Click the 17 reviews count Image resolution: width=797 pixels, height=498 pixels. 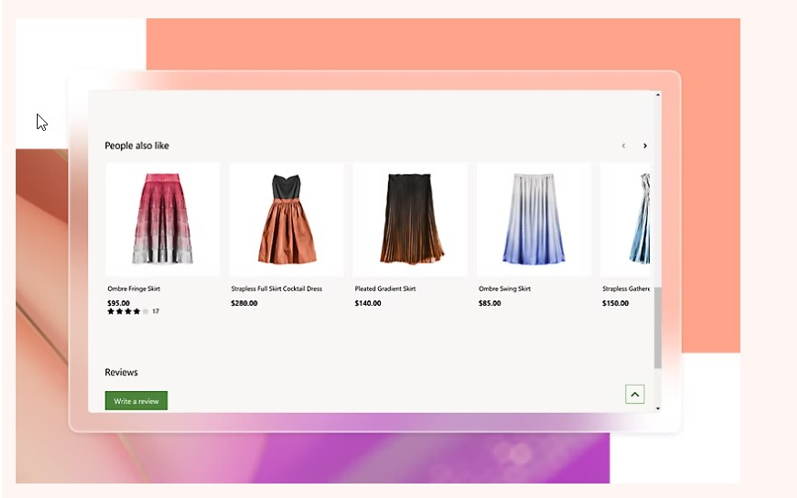[156, 312]
